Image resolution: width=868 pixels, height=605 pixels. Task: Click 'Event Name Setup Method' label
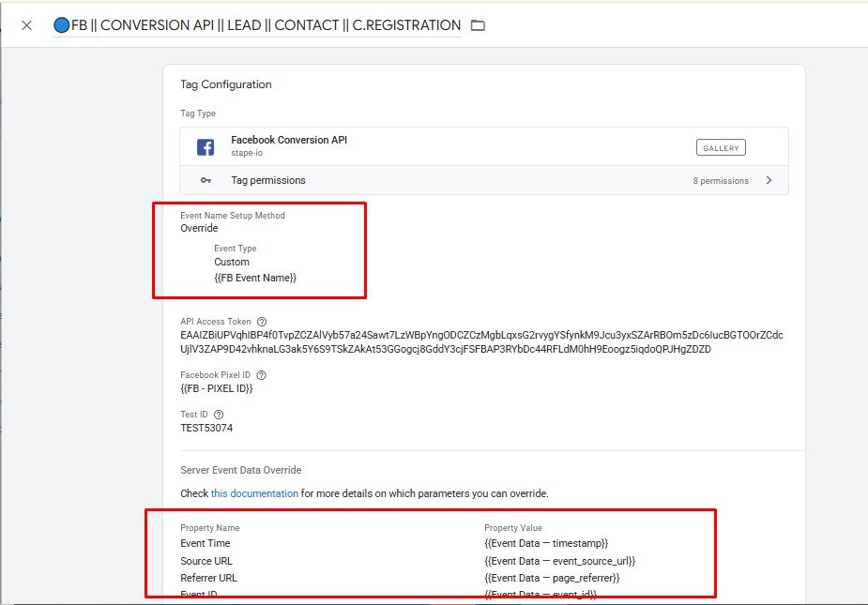(x=233, y=216)
